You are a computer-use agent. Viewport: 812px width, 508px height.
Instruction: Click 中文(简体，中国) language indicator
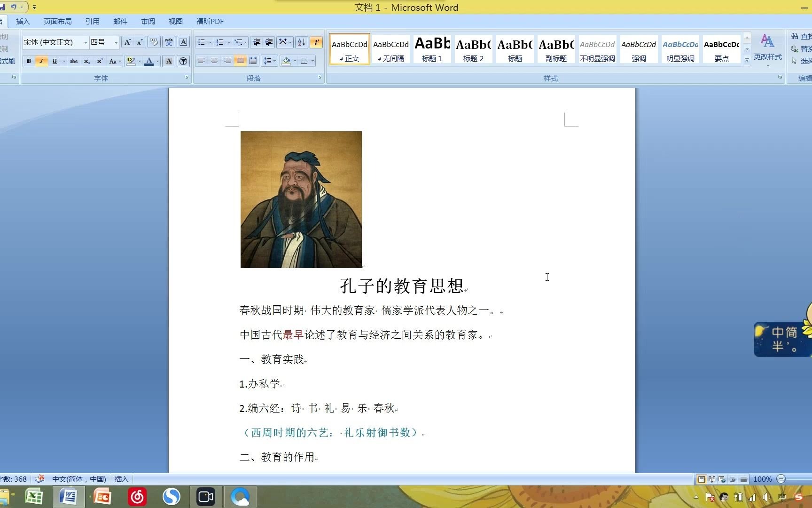(79, 479)
